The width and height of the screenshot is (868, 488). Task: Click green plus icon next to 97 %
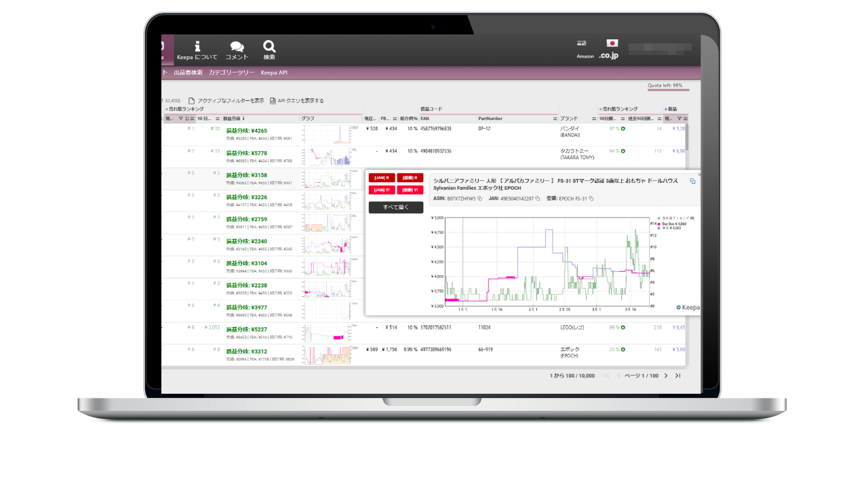pyautogui.click(x=623, y=129)
